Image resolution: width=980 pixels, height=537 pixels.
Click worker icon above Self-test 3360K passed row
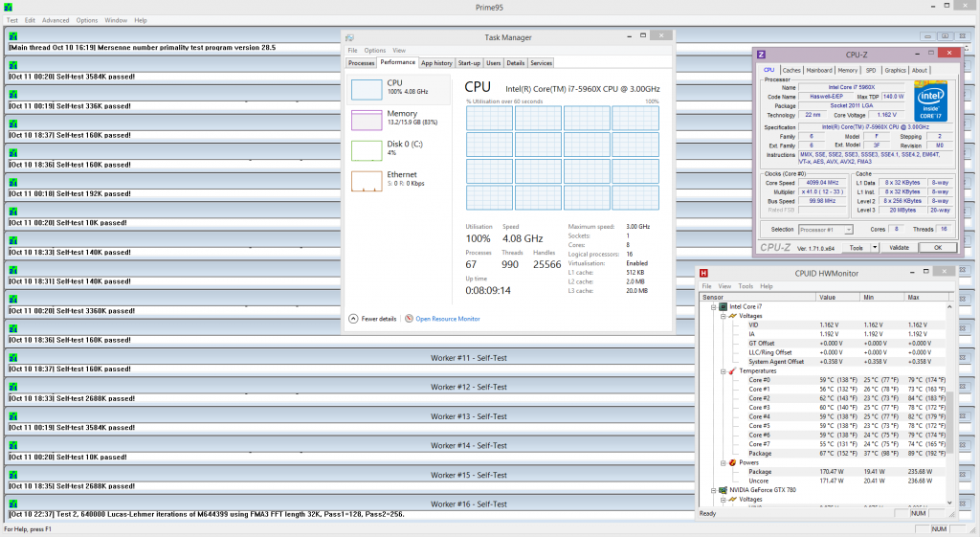[x=13, y=300]
